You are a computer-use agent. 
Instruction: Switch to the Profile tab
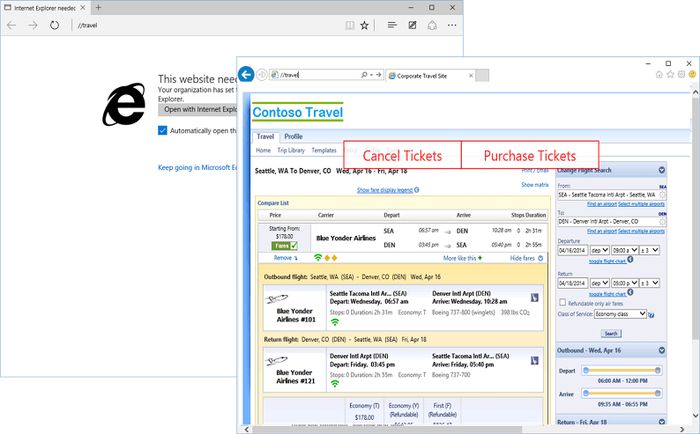pos(293,136)
